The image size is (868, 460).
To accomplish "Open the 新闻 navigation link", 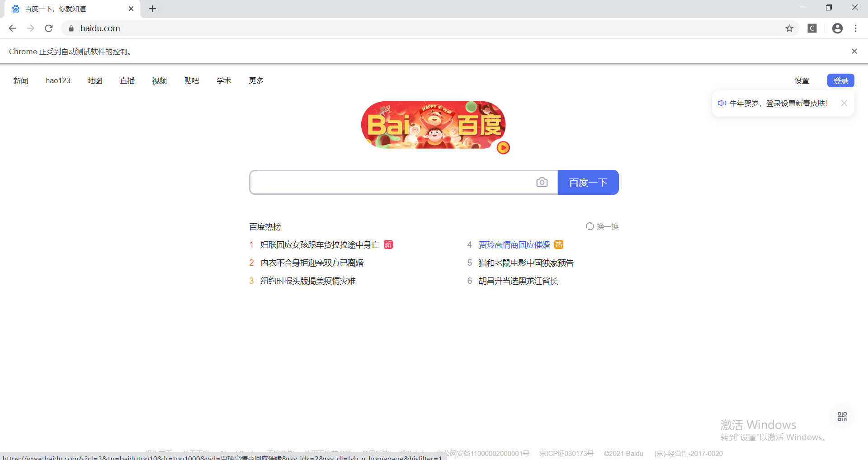I will pos(21,80).
